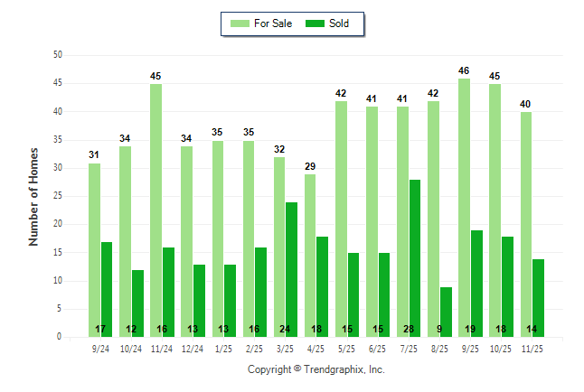
Task: Click the 9/25 For Sale bar
Action: point(464,207)
